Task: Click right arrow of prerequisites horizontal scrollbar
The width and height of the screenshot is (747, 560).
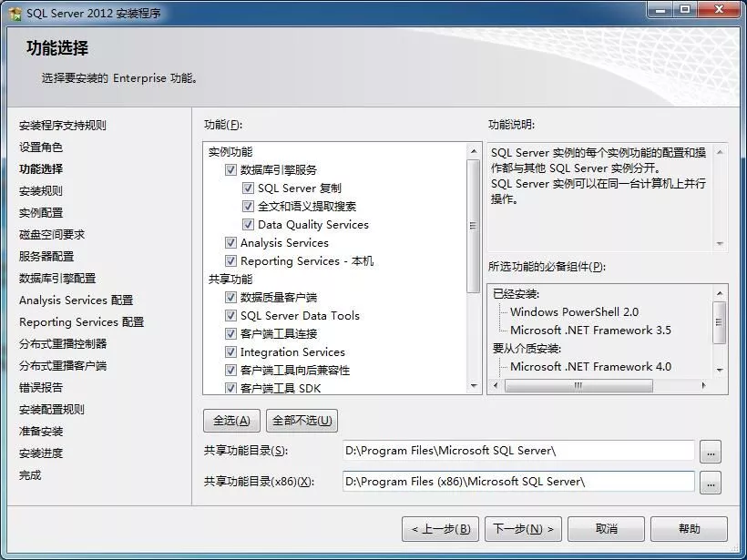Action: click(706, 386)
